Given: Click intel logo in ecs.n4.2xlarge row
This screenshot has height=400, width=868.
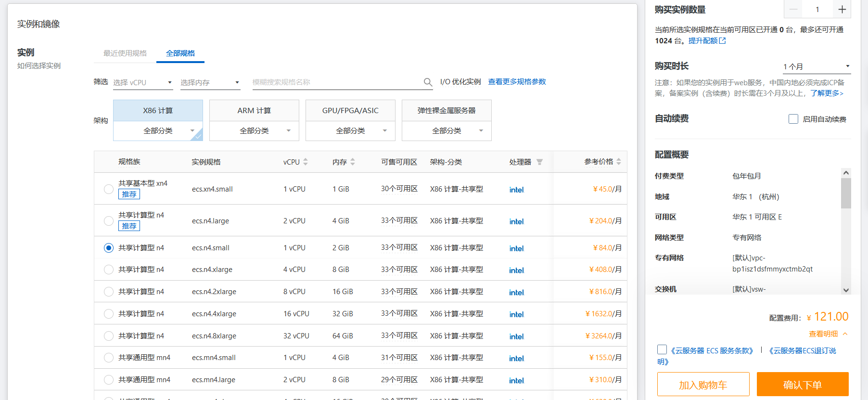Looking at the screenshot, I should 516,293.
